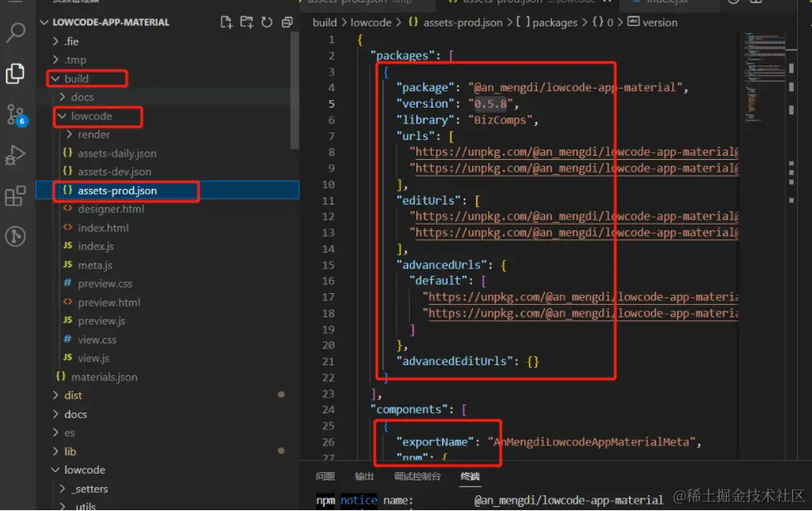This screenshot has width=812, height=511.
Task: Switch to the 问题 (Problems) panel tab
Action: [325, 476]
